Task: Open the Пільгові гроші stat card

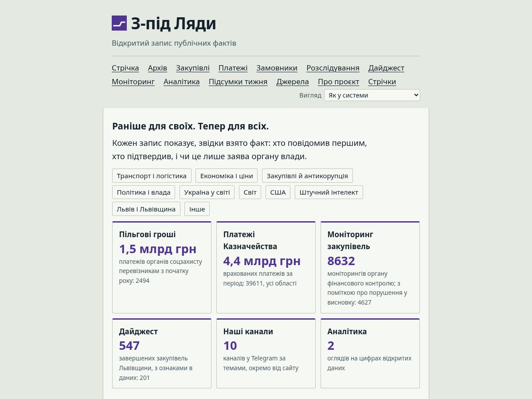Action: pyautogui.click(x=162, y=267)
